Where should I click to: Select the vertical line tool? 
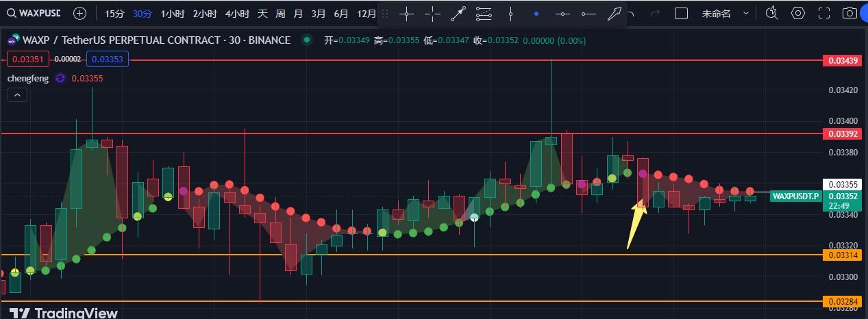(x=510, y=14)
